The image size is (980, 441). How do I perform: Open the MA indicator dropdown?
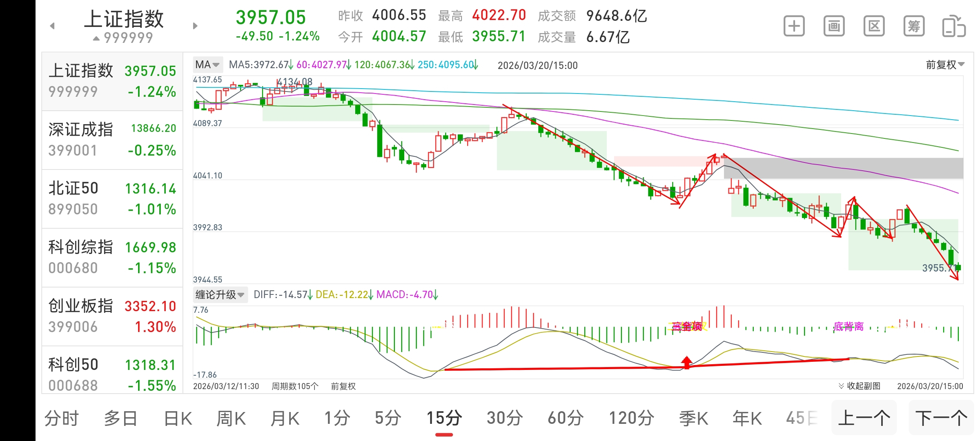pos(207,65)
